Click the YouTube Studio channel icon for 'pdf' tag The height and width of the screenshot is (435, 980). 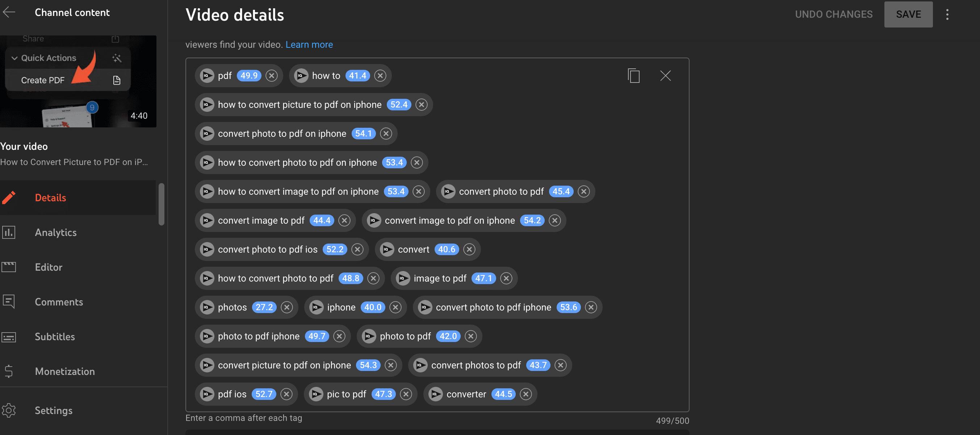tap(207, 75)
